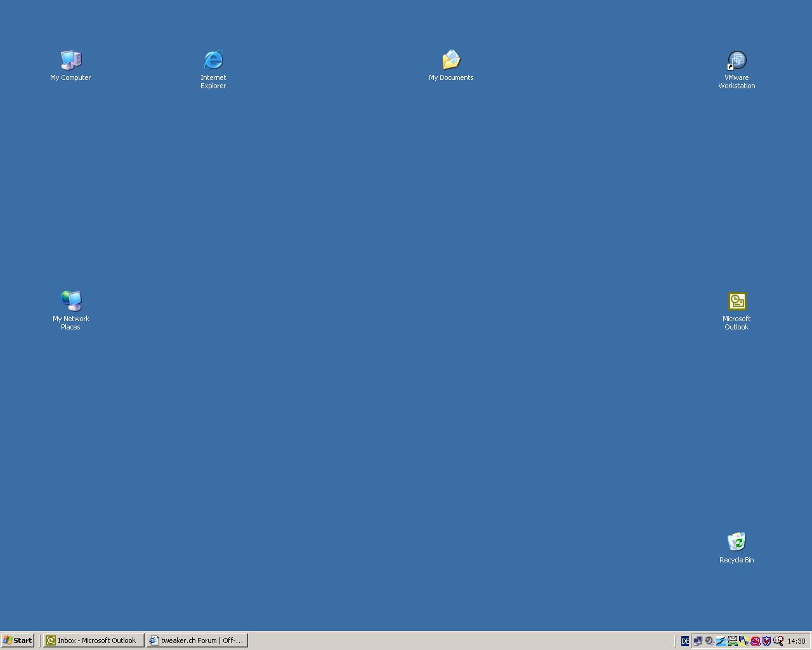
Task: Click the system clock showing 14:30
Action: tap(796, 641)
